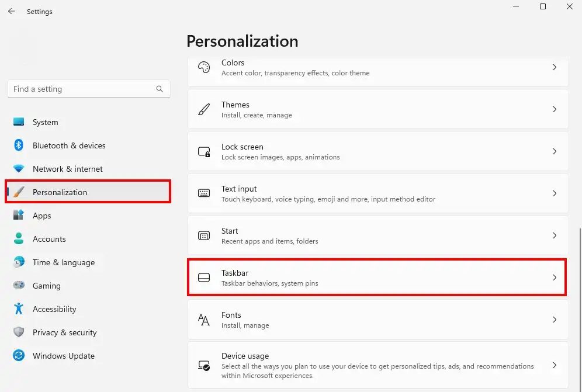Click the Windows Update sync icon
Viewport: 582px width, 392px height.
(19, 356)
